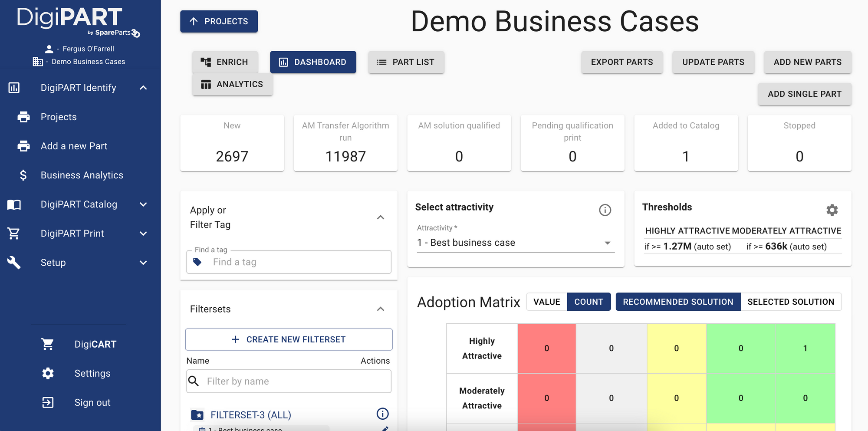The image size is (868, 431).
Task: Select RECOMMENDED SOLUTION toggle option
Action: 677,302
